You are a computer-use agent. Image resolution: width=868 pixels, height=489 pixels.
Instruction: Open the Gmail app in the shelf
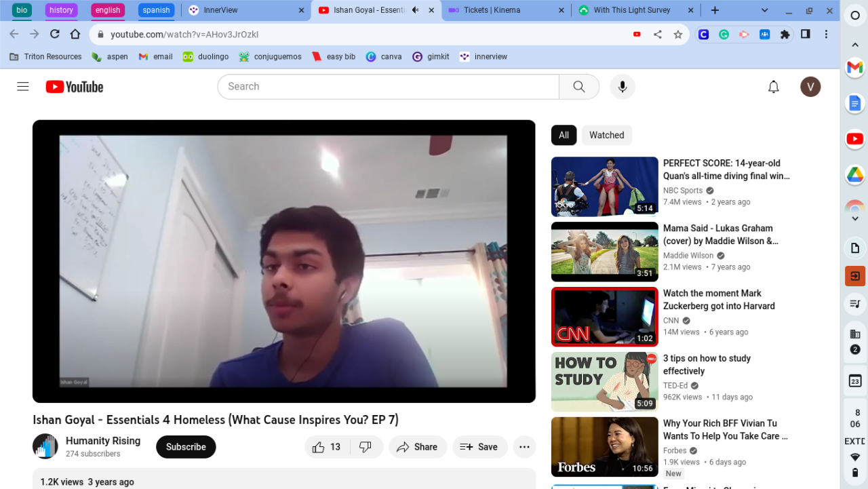pyautogui.click(x=854, y=67)
